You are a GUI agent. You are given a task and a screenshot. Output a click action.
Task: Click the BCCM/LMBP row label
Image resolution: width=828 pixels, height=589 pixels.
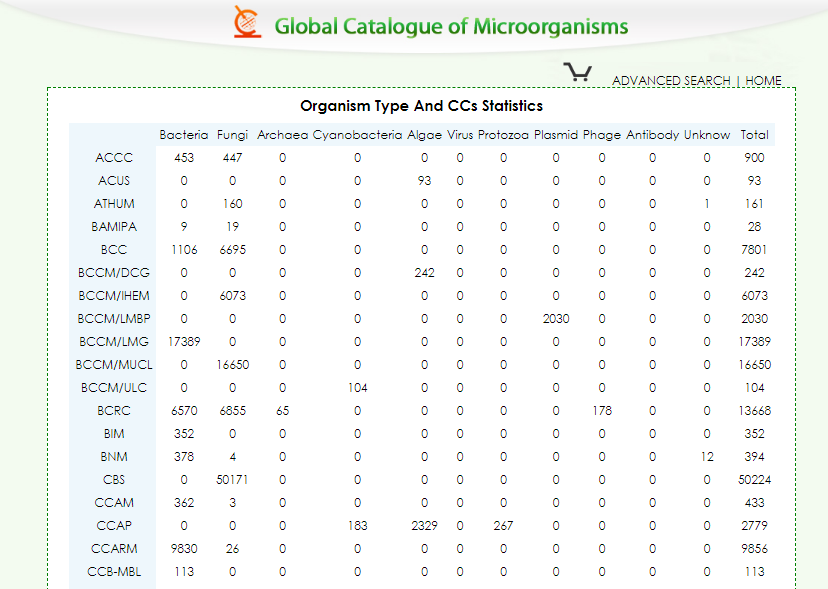(x=114, y=319)
